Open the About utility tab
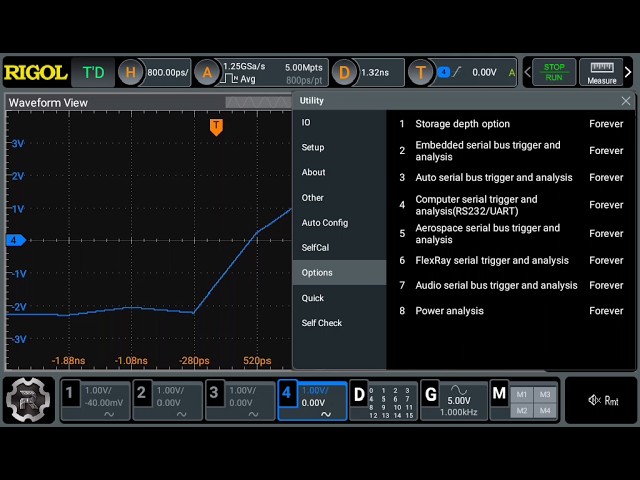This screenshot has height=480, width=640. click(x=340, y=172)
